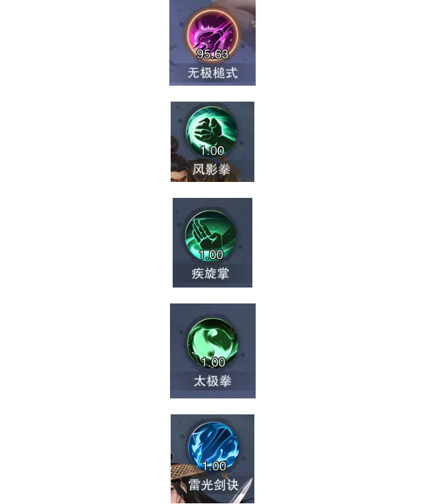The height and width of the screenshot is (504, 431).
Task: Open the 太极拳 label text
Action: click(x=213, y=381)
